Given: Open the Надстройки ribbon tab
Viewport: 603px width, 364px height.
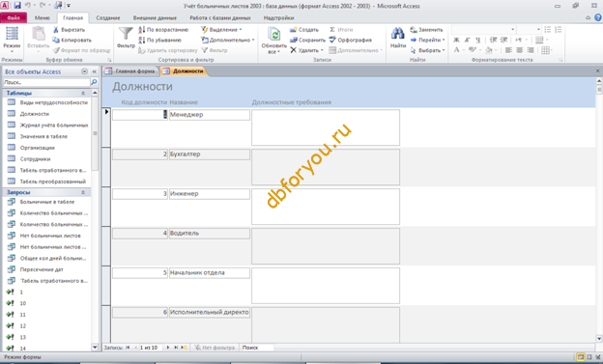Looking at the screenshot, I should pyautogui.click(x=278, y=17).
